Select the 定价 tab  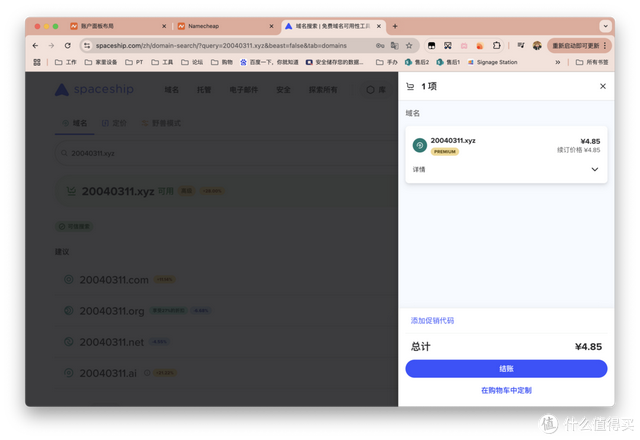(x=114, y=123)
